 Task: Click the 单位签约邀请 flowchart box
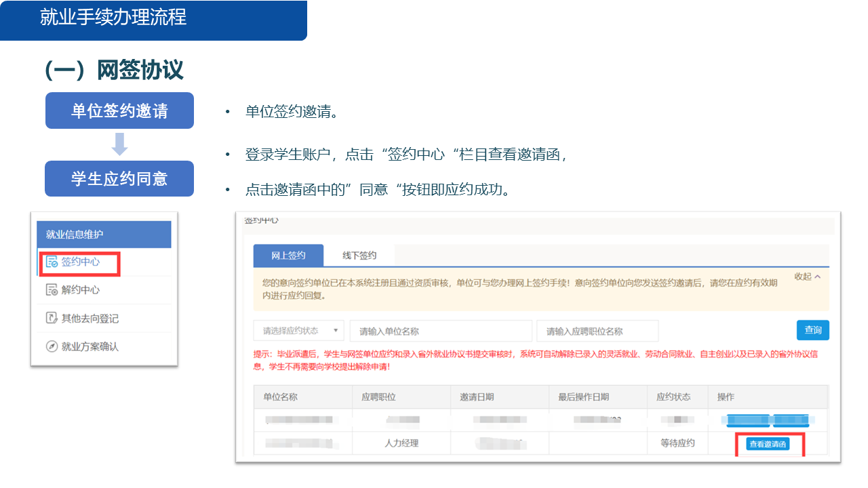coord(119,110)
